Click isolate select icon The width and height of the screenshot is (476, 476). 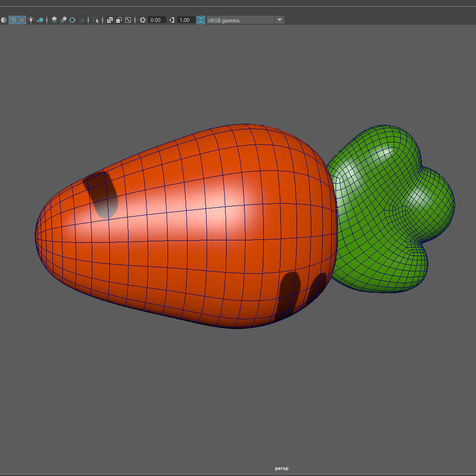[96, 20]
